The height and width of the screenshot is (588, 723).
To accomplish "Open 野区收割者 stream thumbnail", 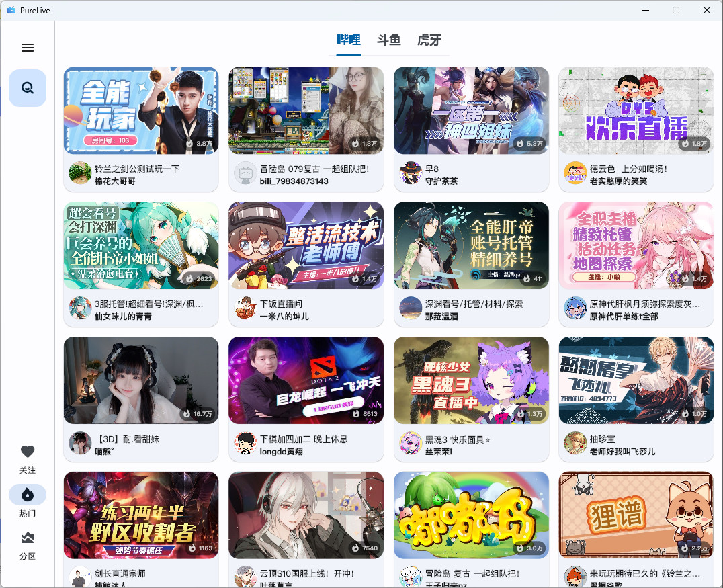I will coord(141,515).
